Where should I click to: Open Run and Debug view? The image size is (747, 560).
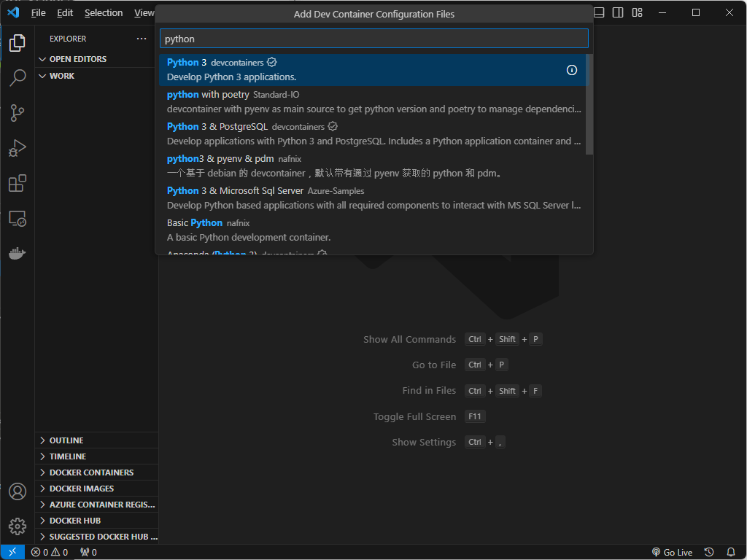pyautogui.click(x=18, y=148)
